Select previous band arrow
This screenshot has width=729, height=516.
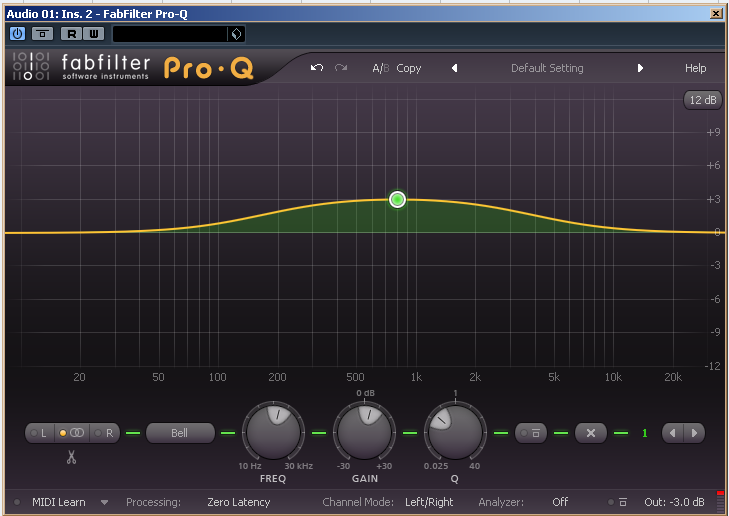click(x=673, y=433)
